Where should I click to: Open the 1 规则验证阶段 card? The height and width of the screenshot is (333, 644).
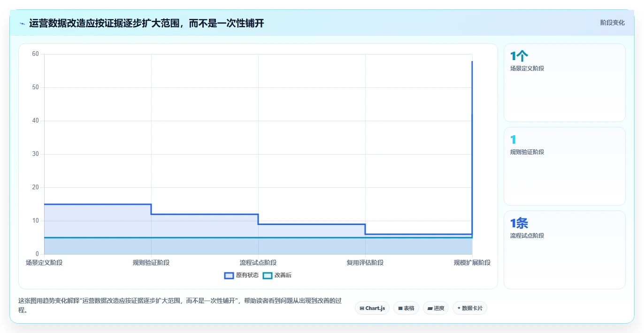[x=564, y=166]
